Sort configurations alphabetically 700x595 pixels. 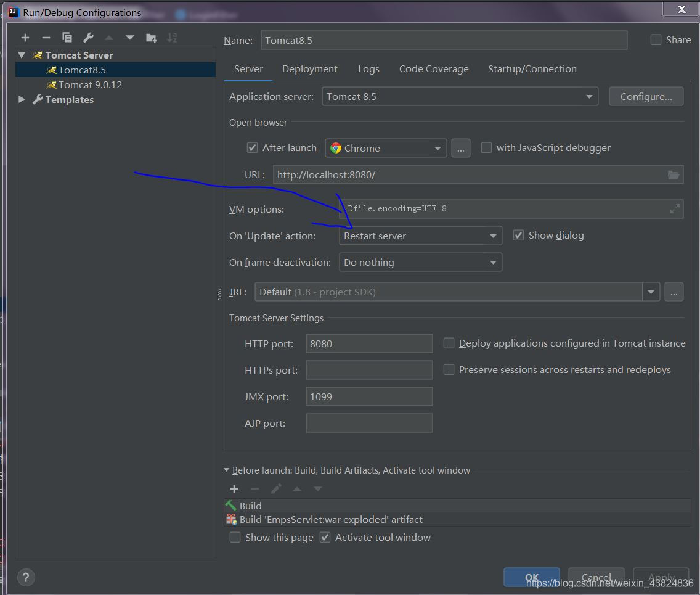172,38
